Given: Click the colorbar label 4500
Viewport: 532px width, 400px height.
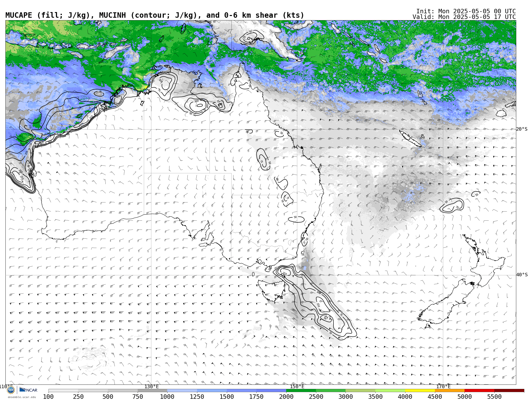Looking at the screenshot, I should pyautogui.click(x=435, y=397).
